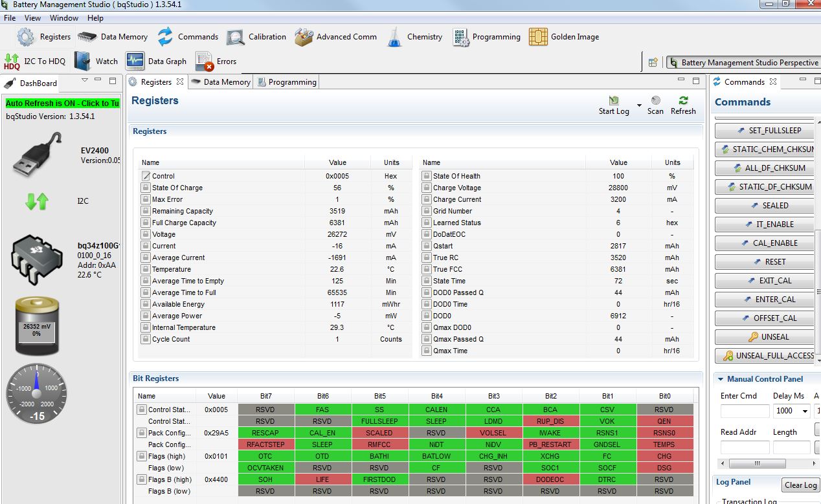Minimize the DashBoard panel
The width and height of the screenshot is (821, 504).
98,80
